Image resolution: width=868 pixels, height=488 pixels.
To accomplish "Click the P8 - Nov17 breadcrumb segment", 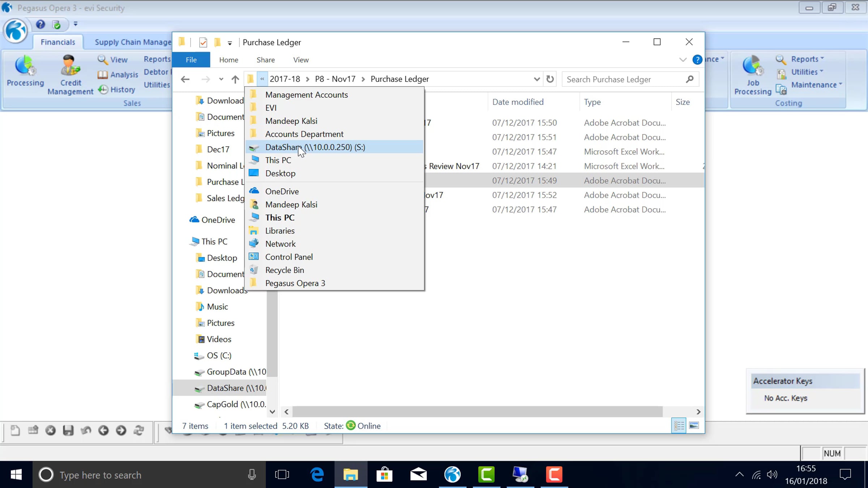I will point(335,79).
